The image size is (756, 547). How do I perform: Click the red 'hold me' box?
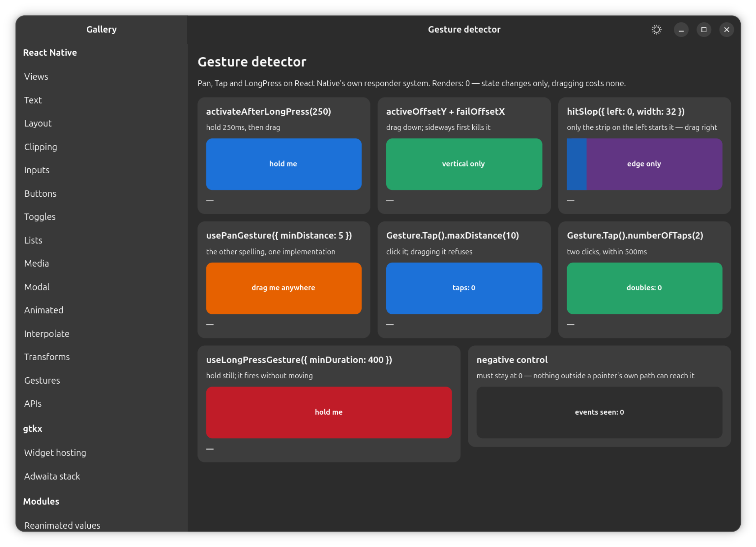click(x=329, y=412)
